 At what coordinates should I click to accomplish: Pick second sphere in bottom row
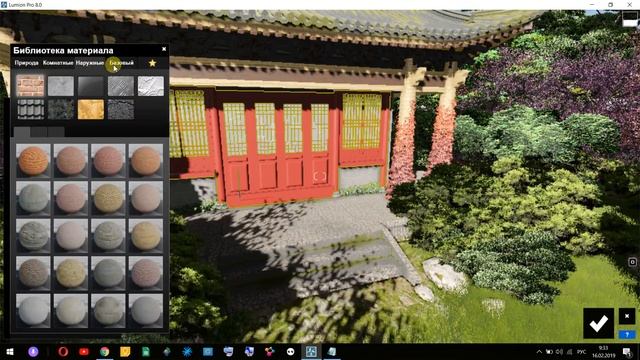point(71,311)
